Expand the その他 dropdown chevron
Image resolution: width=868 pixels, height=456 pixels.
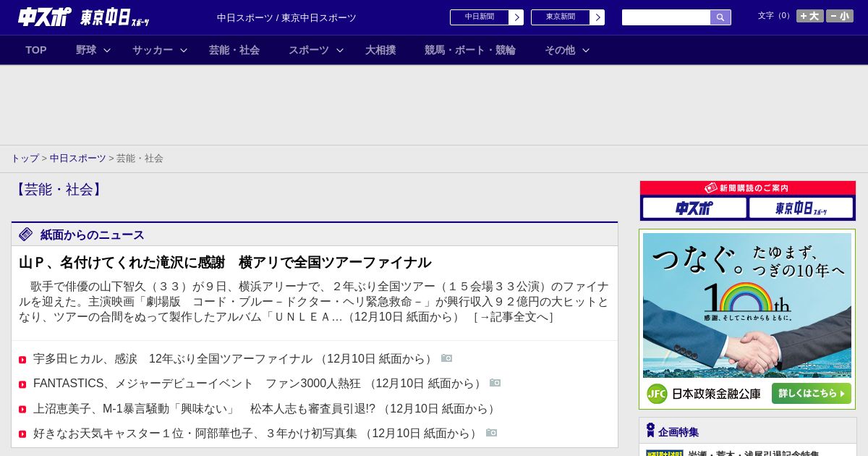click(x=586, y=51)
